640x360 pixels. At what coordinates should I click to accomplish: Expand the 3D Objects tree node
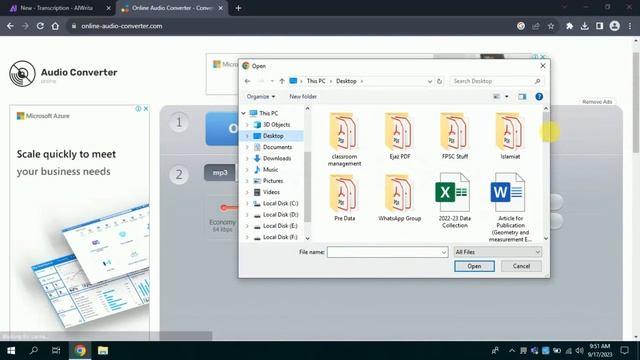(247, 124)
